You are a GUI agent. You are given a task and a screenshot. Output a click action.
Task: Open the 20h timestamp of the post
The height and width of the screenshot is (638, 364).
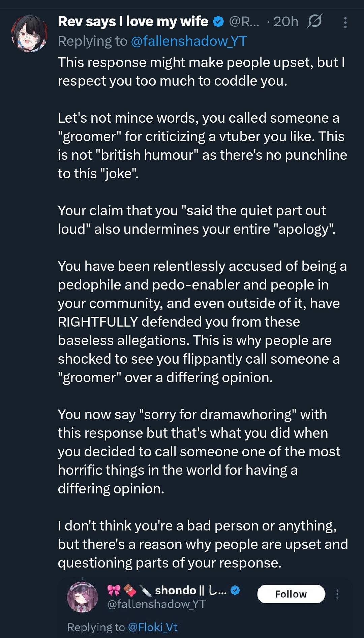pyautogui.click(x=285, y=22)
